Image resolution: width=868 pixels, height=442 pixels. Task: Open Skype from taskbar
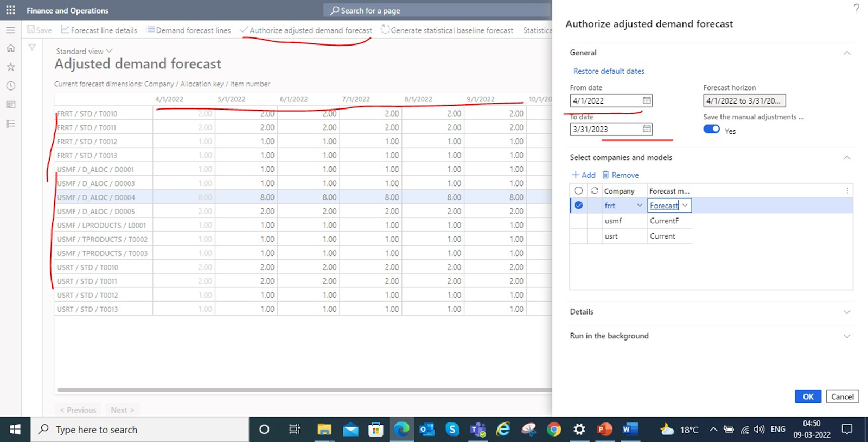point(452,430)
